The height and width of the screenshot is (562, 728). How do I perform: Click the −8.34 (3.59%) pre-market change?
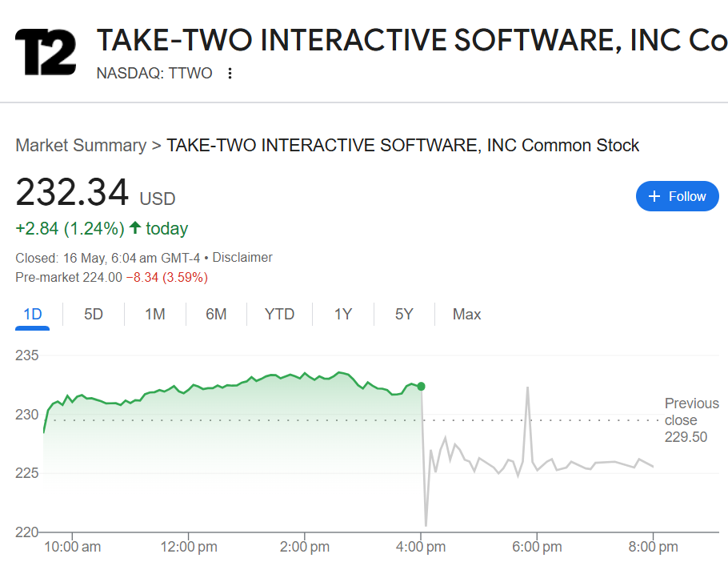tap(166, 277)
